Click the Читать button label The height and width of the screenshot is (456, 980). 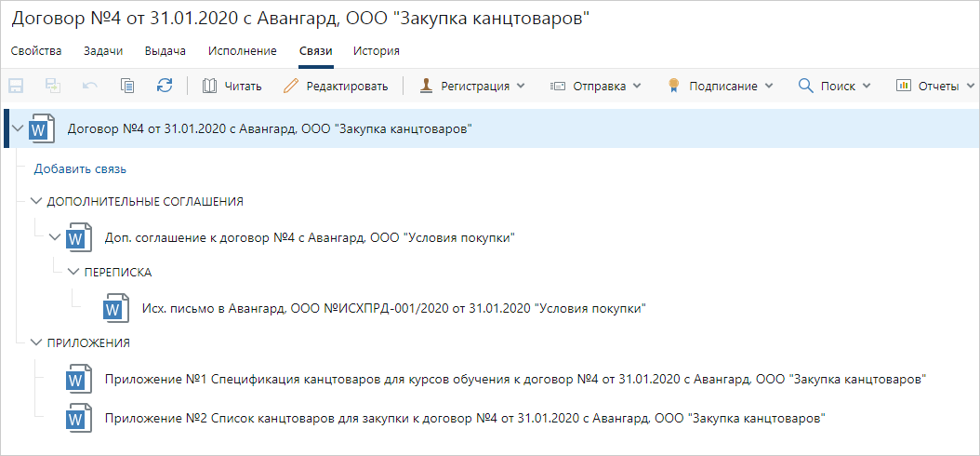[243, 87]
